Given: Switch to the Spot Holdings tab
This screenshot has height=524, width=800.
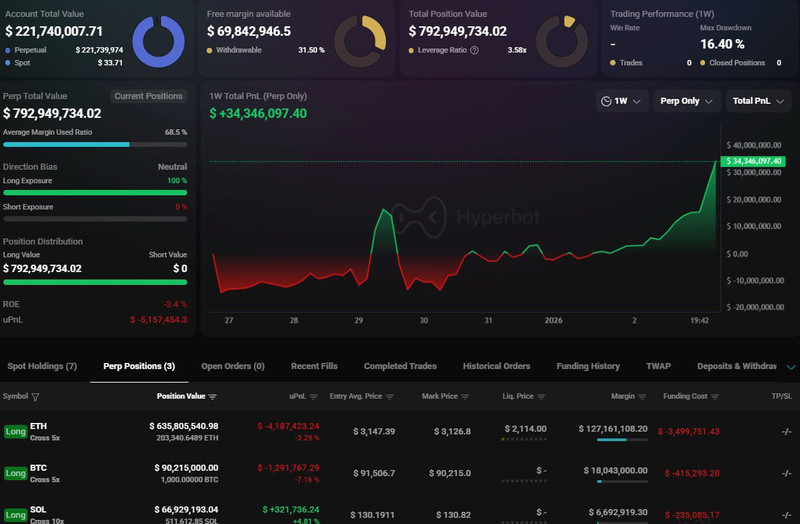Looking at the screenshot, I should [42, 366].
